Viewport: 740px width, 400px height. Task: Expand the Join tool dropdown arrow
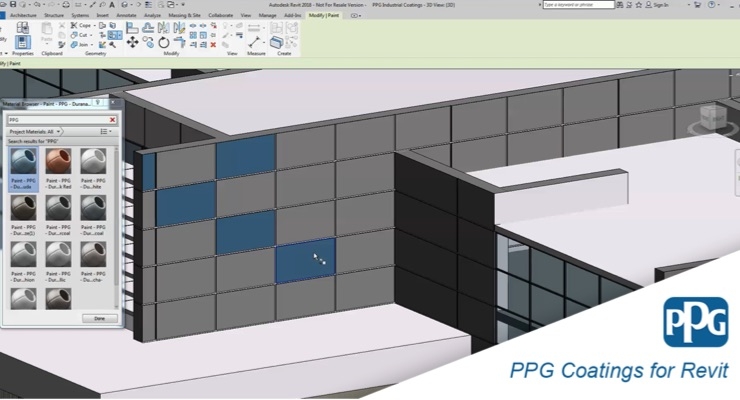tap(91, 45)
